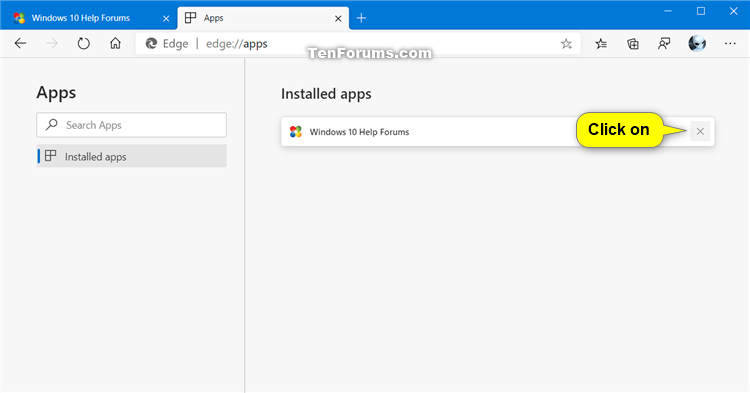Close the Apps tab
Screen dimensions: 750x393
pos(338,19)
